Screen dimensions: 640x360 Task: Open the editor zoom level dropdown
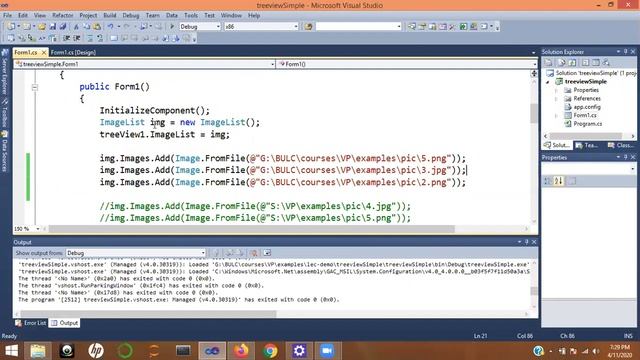[x=38, y=229]
